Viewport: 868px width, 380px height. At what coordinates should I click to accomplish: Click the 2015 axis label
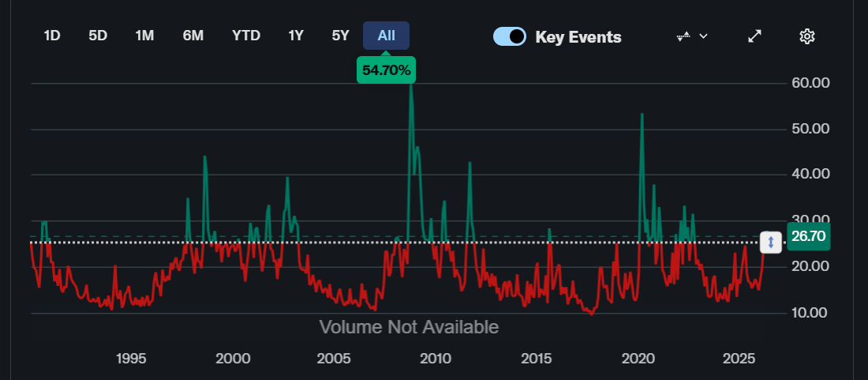point(537,359)
